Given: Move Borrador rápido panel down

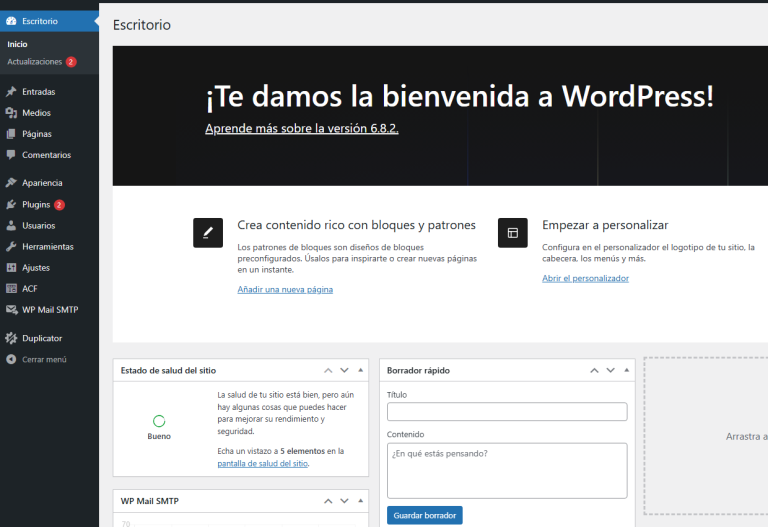Looking at the screenshot, I should click(610, 370).
